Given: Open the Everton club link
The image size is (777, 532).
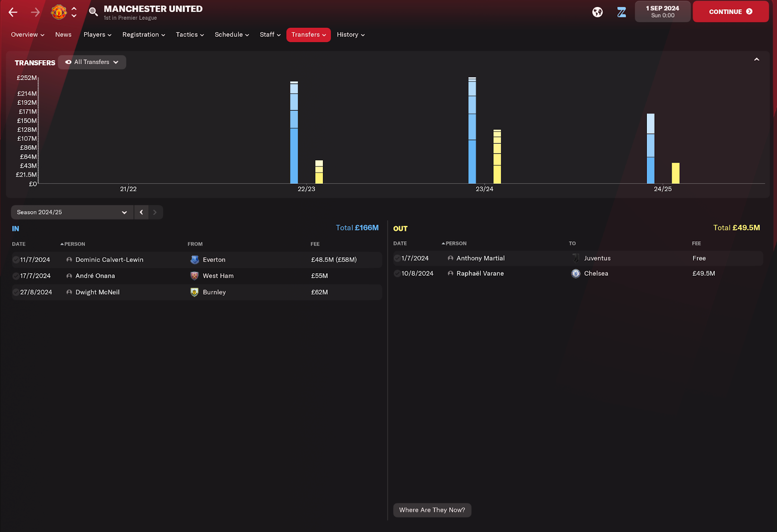Looking at the screenshot, I should 214,260.
